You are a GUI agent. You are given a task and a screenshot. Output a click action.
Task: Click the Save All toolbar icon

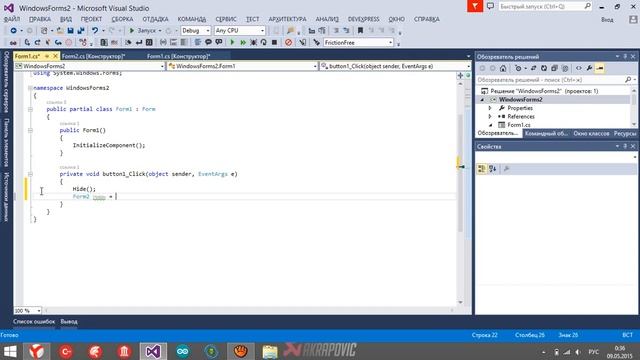pyautogui.click(x=80, y=31)
